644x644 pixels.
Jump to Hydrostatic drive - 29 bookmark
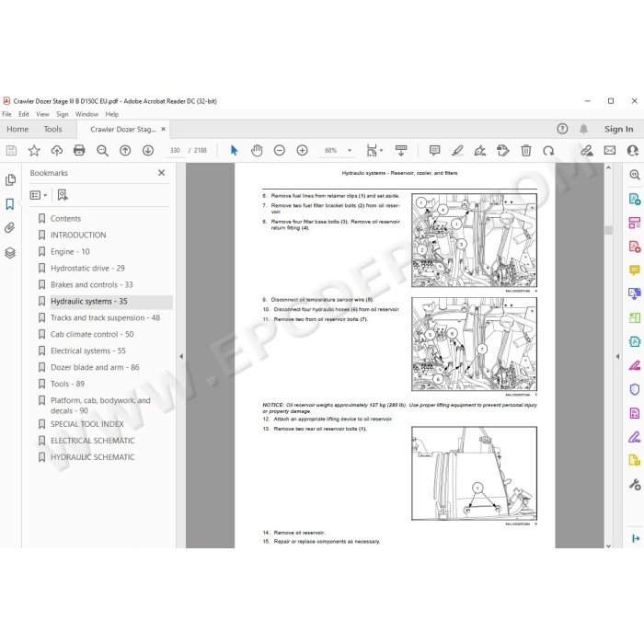click(87, 268)
